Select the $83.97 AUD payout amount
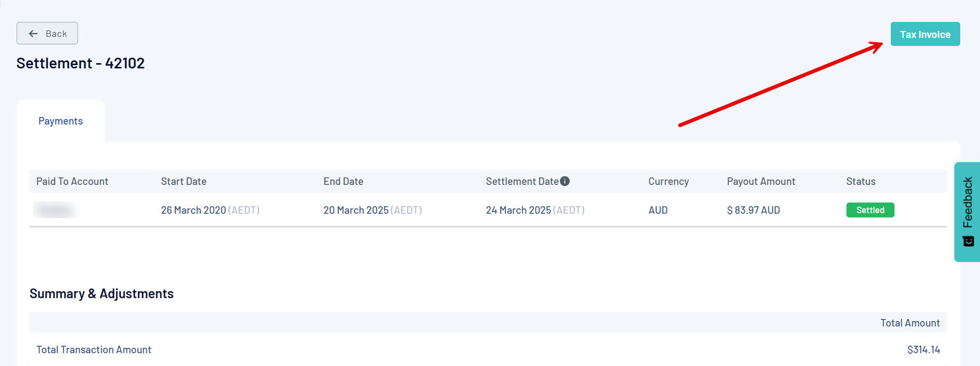This screenshot has height=366, width=980. click(753, 210)
